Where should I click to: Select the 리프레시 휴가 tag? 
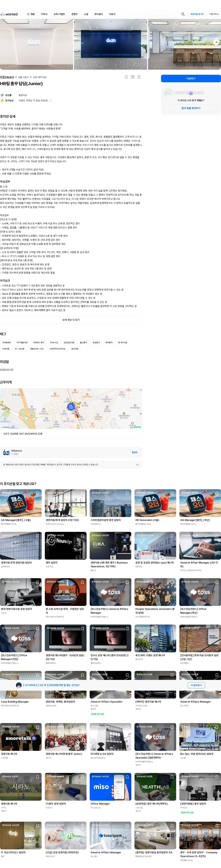coord(39,342)
